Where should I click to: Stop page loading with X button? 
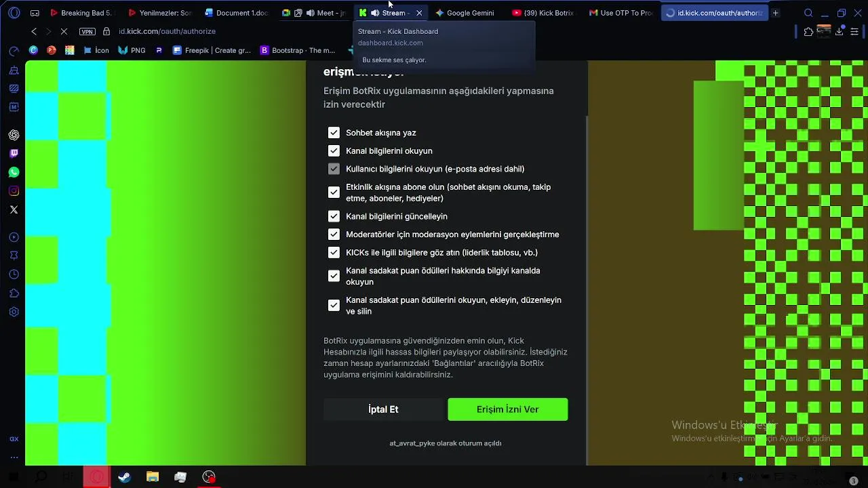pyautogui.click(x=64, y=31)
